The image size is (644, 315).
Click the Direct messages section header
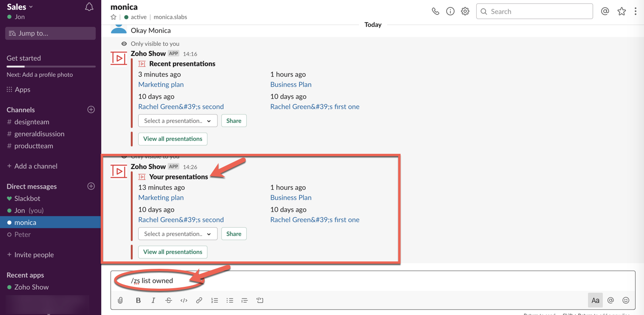pos(31,187)
